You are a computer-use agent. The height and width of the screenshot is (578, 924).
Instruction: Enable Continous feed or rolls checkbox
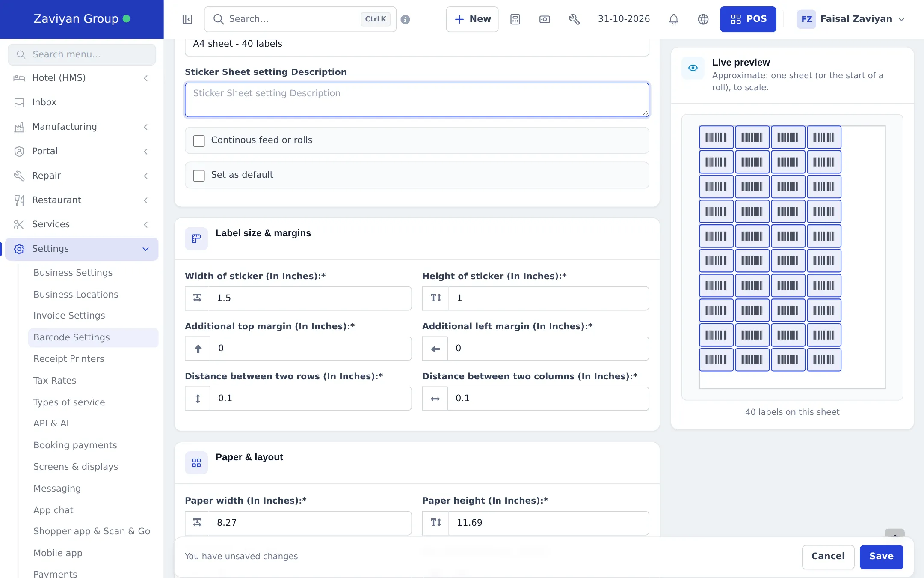point(199,141)
